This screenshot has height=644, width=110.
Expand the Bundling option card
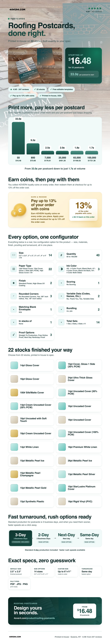pyautogui.click(x=79, y=309)
